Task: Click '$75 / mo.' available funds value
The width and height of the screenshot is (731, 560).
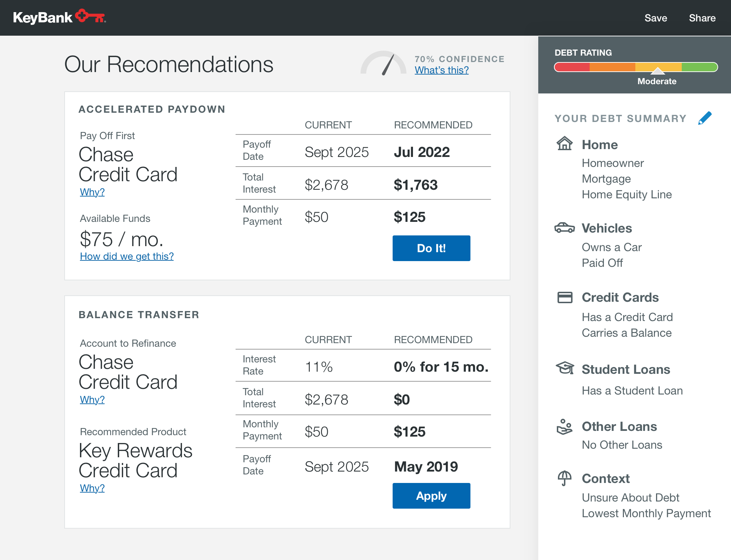Action: coord(122,239)
